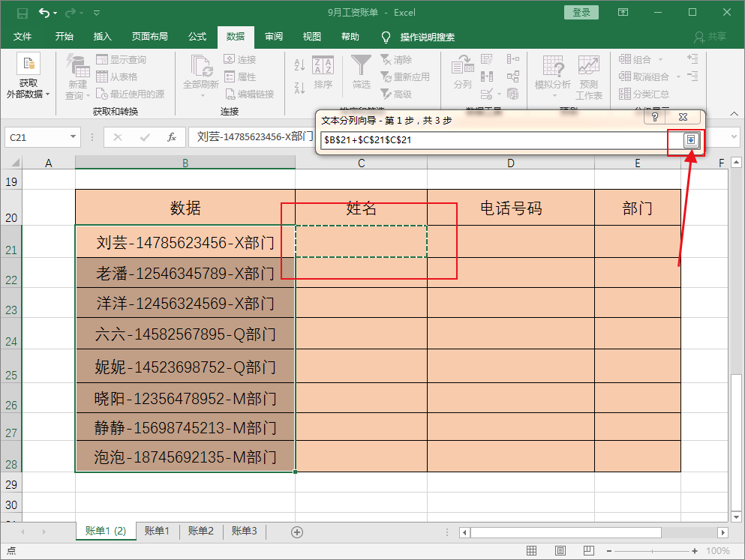Open the 筛选 (Filter) tool
This screenshot has height=560, width=745.
coord(361,71)
